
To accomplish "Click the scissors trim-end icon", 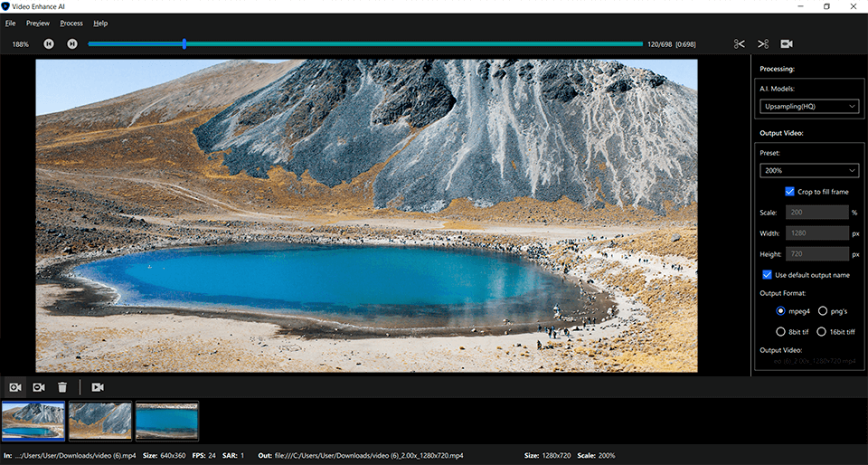I will click(763, 43).
